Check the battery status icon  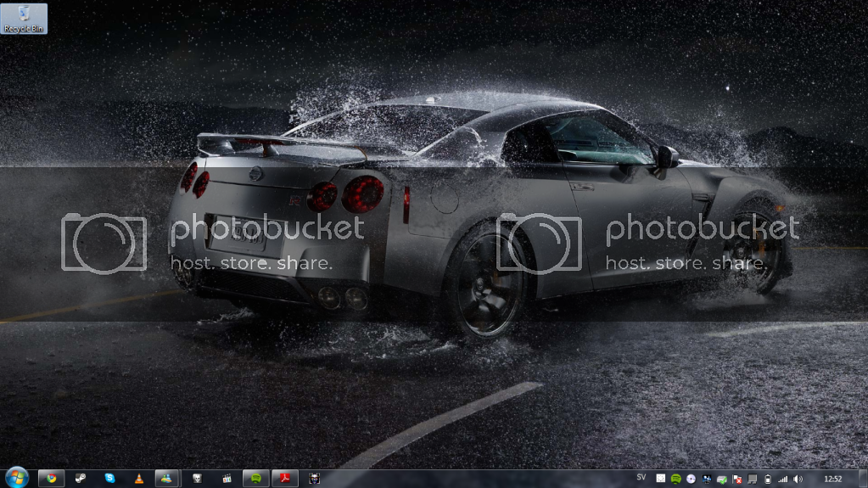point(768,479)
